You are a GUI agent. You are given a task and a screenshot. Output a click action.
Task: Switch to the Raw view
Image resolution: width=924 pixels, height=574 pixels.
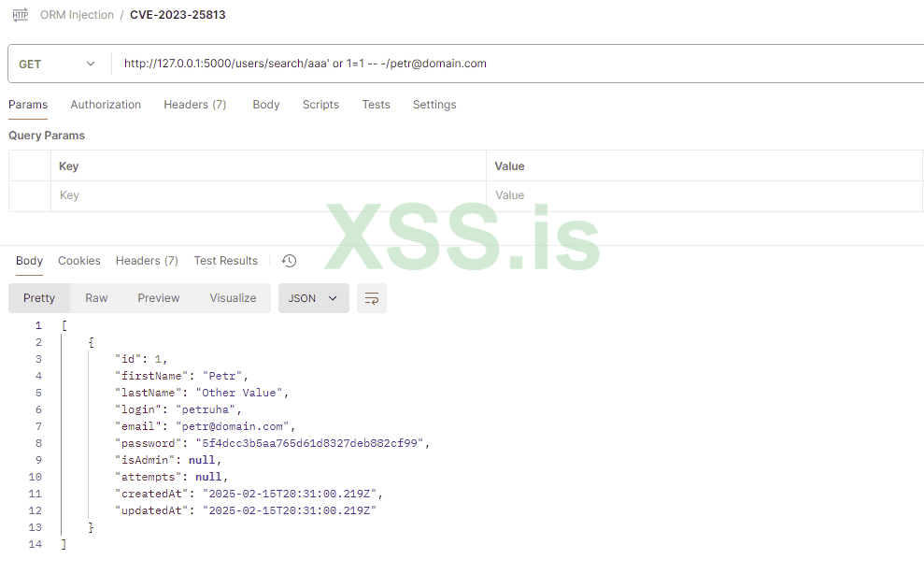(x=96, y=298)
